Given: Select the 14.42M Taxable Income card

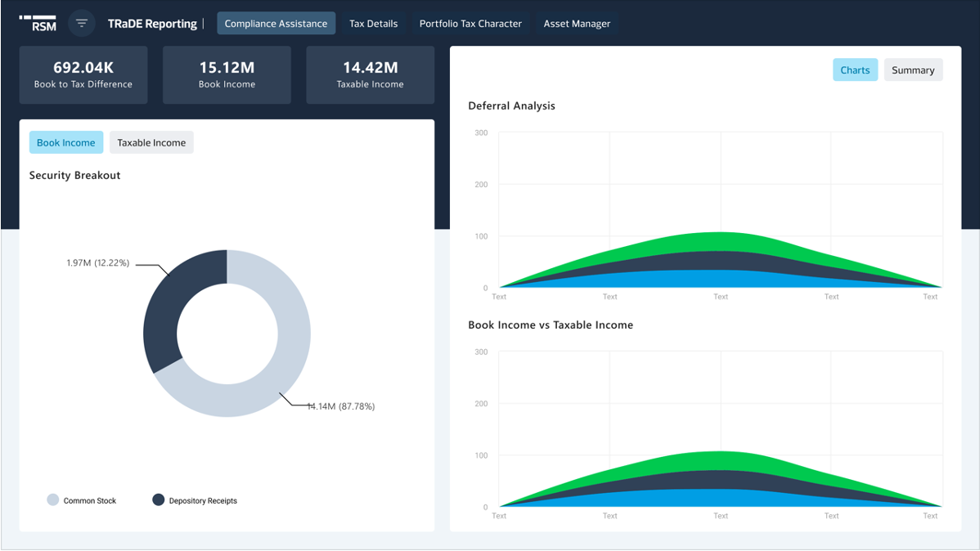Looking at the screenshot, I should click(x=371, y=74).
